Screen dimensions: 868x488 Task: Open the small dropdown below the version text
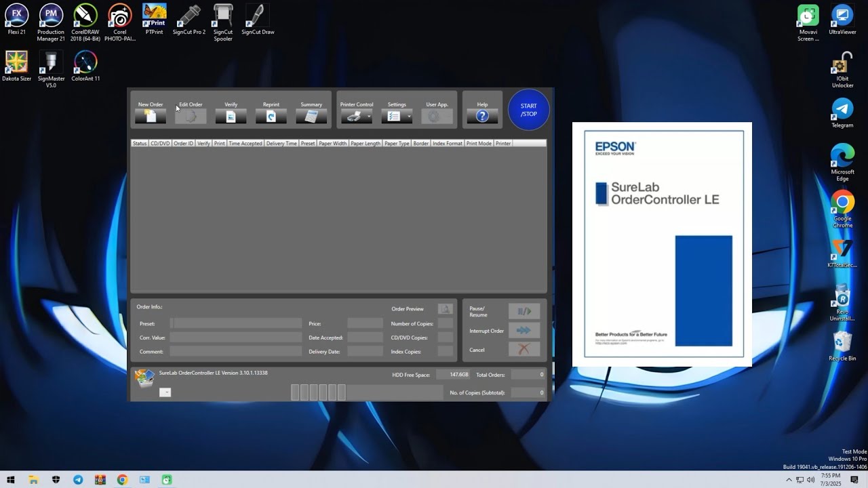tap(165, 392)
